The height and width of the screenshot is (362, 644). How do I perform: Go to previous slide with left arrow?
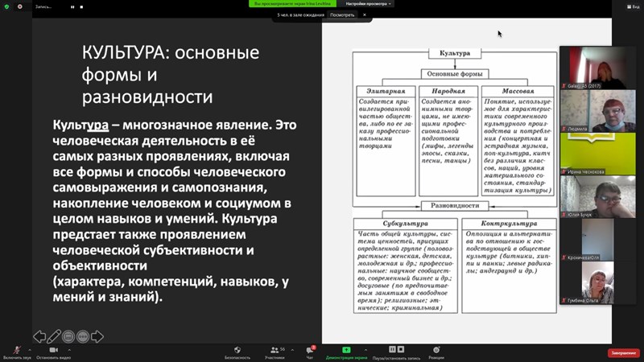point(39,336)
